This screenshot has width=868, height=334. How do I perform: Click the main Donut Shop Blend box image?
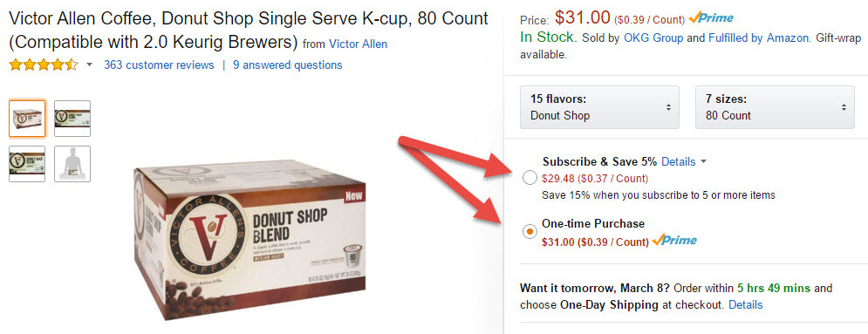pyautogui.click(x=249, y=241)
